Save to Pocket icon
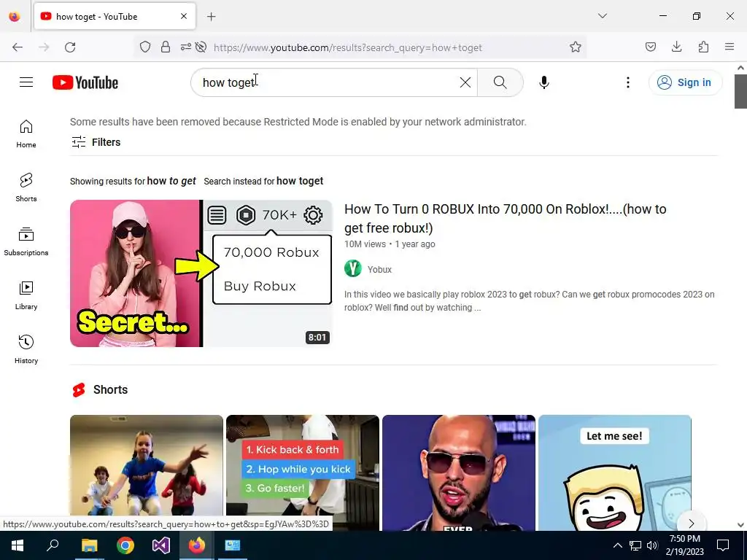747x560 pixels. [650, 47]
